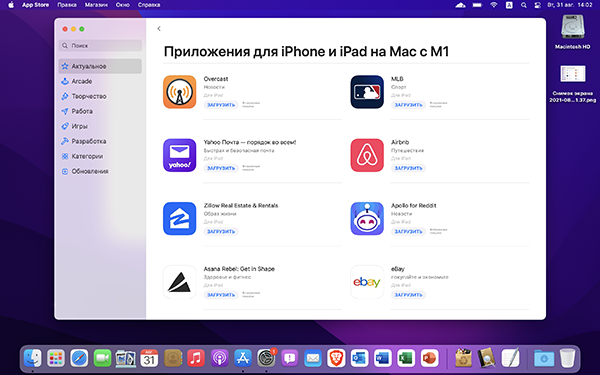The image size is (600, 375).
Task: Open the Apple menu
Action: (11, 5)
